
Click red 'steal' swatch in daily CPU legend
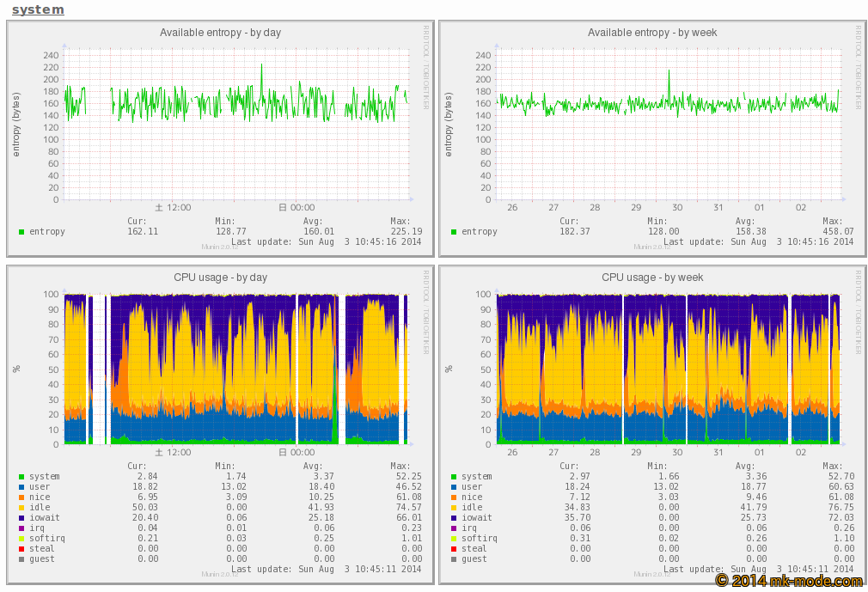pos(21,549)
